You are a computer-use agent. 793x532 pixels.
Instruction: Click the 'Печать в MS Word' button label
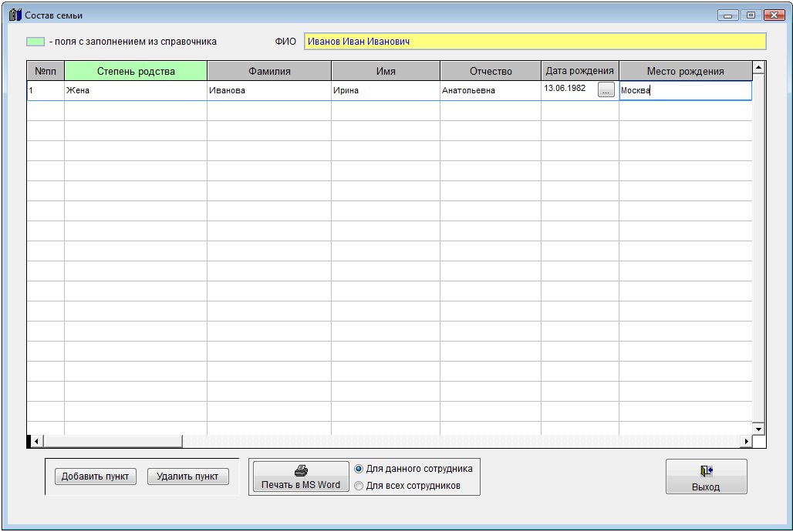300,485
